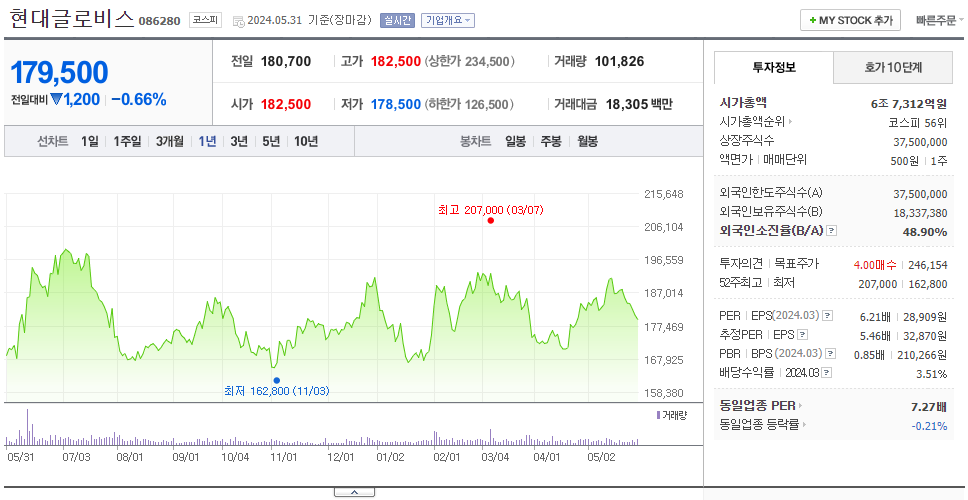The height and width of the screenshot is (500, 968).
Task: Select the 5년 line chart period
Action: click(271, 141)
